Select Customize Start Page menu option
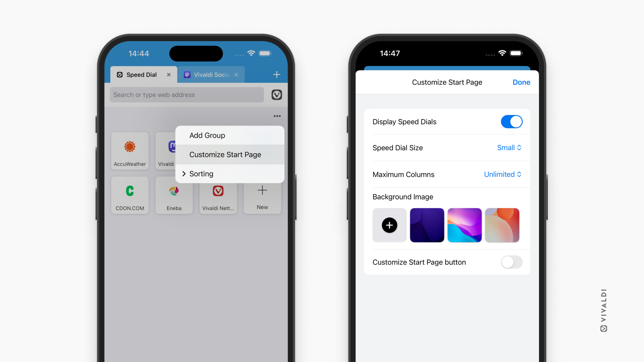Screen dimensions: 644x362 tap(226, 154)
